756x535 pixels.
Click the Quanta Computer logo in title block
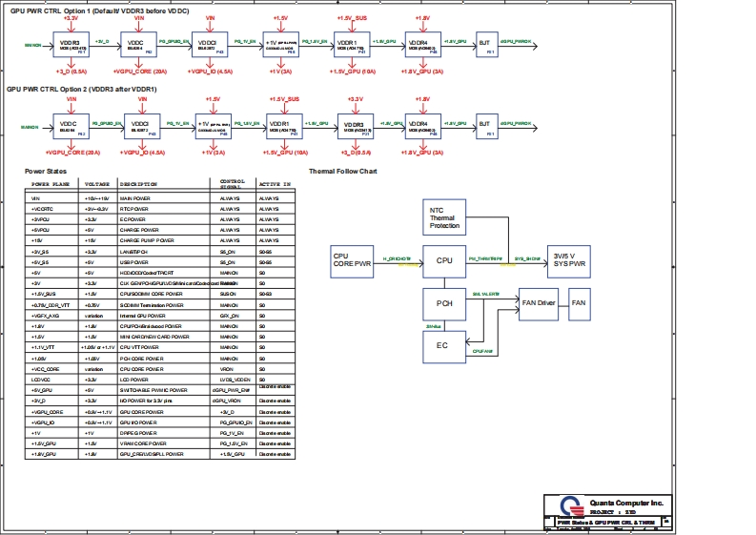pos(571,504)
